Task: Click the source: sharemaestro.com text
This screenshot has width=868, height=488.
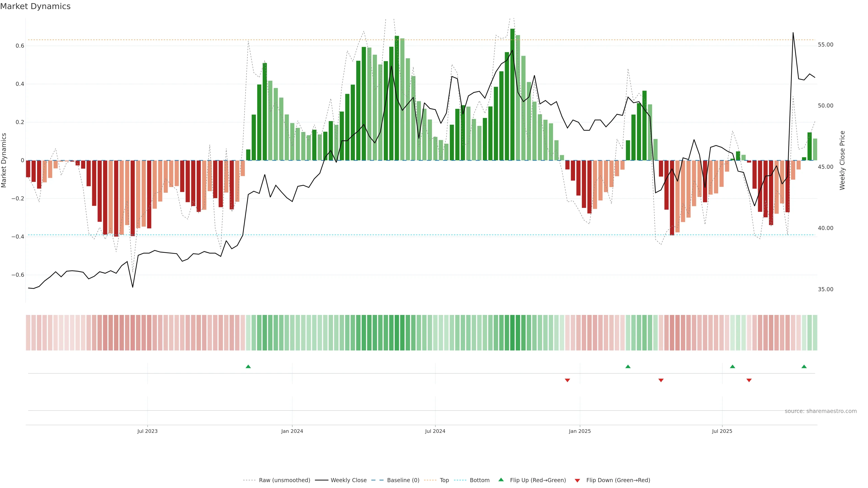Action: [821, 411]
